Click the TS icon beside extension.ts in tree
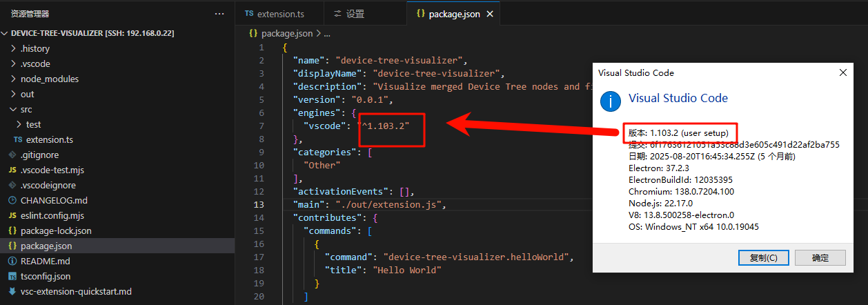Viewport: 868px width, 305px height. 18,139
